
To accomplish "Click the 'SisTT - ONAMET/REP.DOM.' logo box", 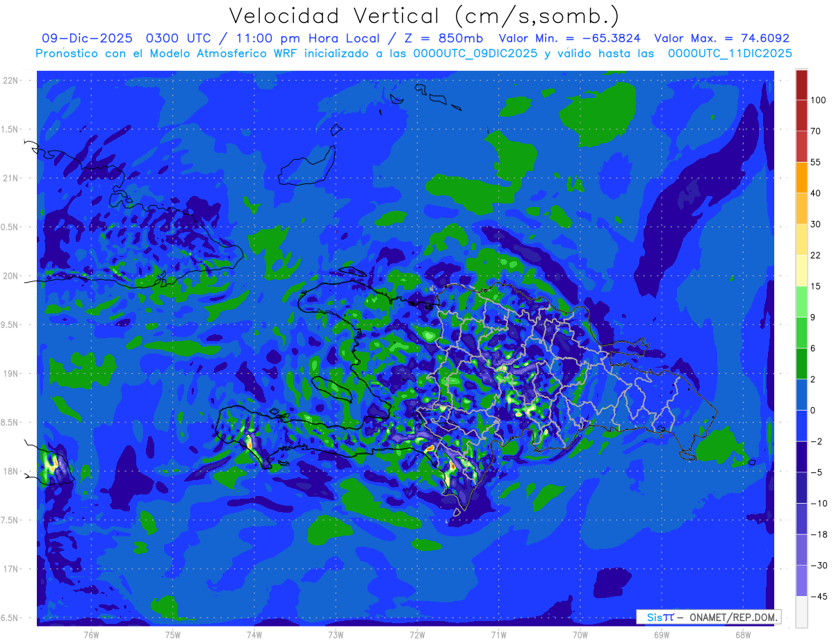I will coord(708,617).
